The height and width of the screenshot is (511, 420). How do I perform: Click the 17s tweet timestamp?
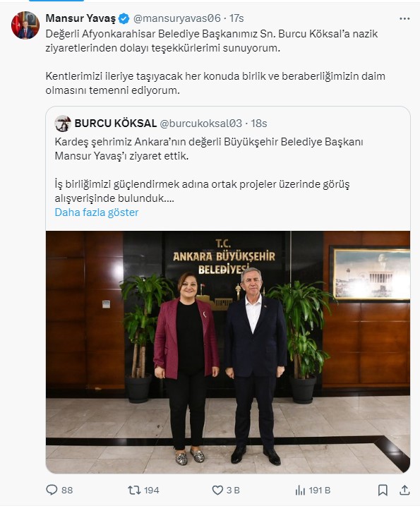pyautogui.click(x=236, y=18)
